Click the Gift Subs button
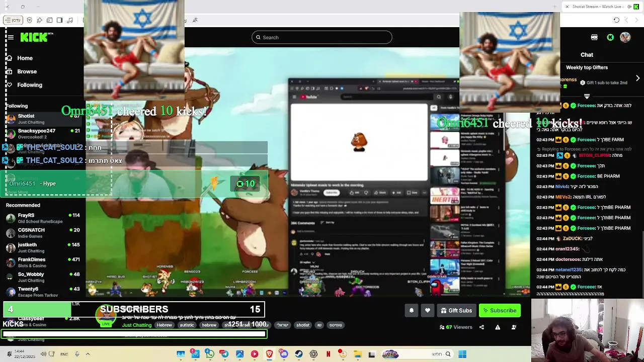644x362 pixels. (x=456, y=311)
